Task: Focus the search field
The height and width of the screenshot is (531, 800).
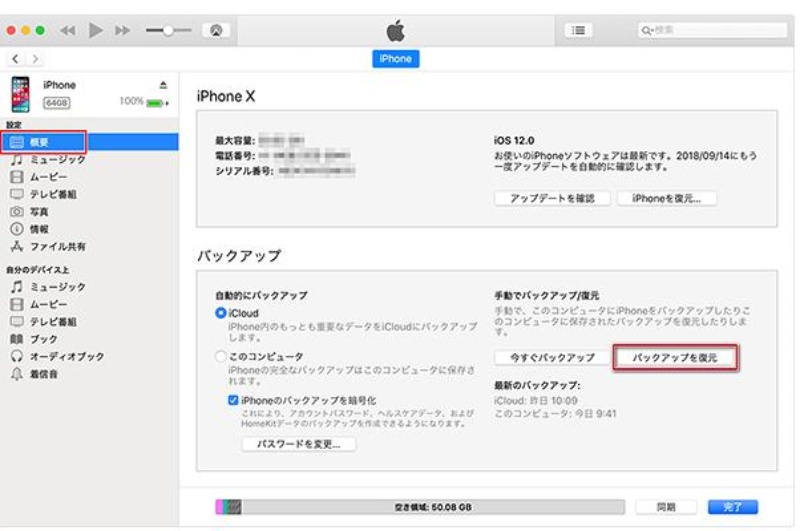Action: click(712, 30)
